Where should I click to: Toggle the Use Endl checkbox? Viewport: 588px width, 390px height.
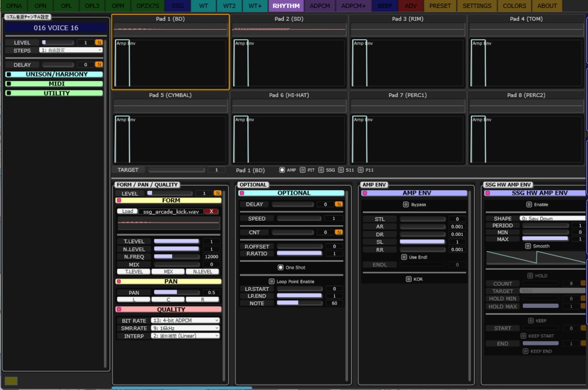click(404, 257)
